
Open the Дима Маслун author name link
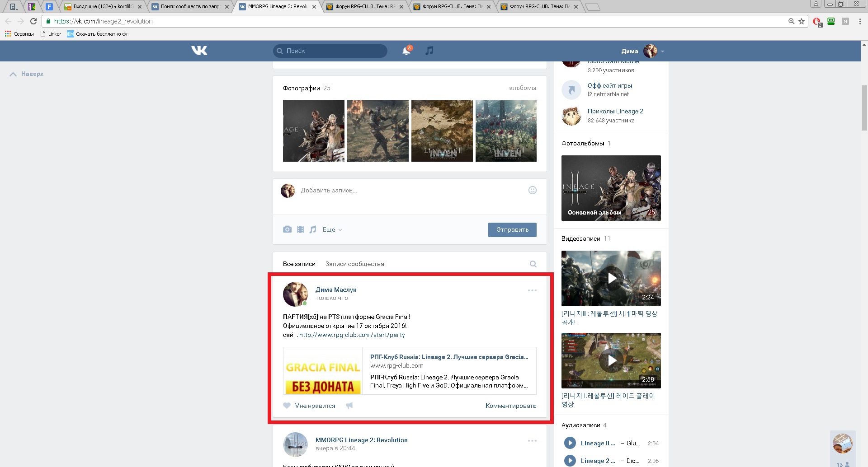[x=336, y=290]
